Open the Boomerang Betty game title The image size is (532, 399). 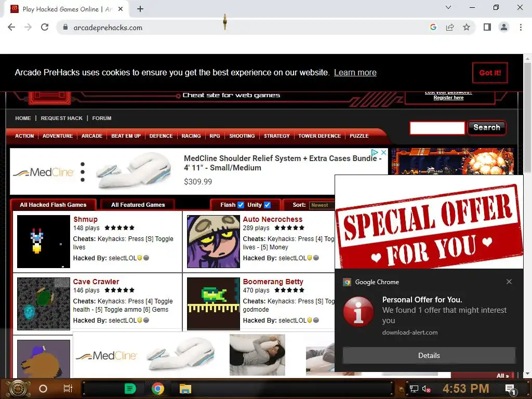[x=273, y=282]
